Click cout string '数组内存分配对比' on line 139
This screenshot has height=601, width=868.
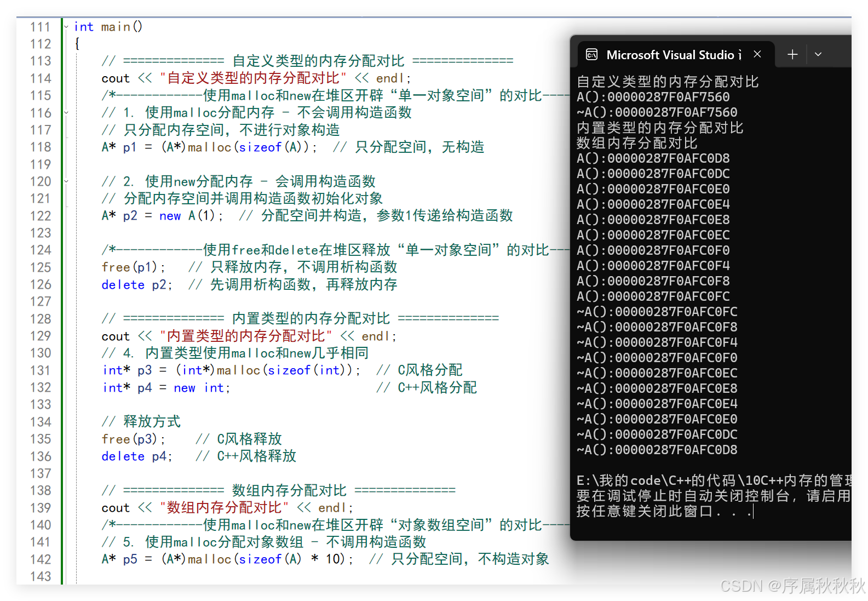tap(224, 507)
